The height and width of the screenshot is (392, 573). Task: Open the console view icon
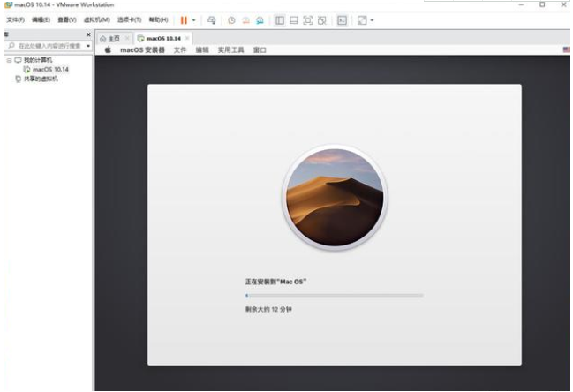pyautogui.click(x=342, y=19)
